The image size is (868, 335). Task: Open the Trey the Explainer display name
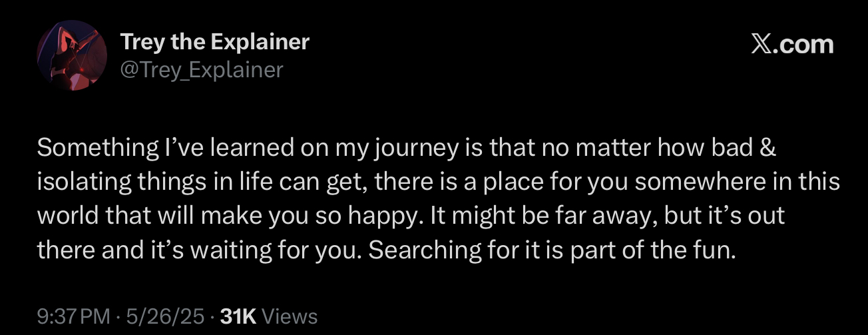point(215,42)
